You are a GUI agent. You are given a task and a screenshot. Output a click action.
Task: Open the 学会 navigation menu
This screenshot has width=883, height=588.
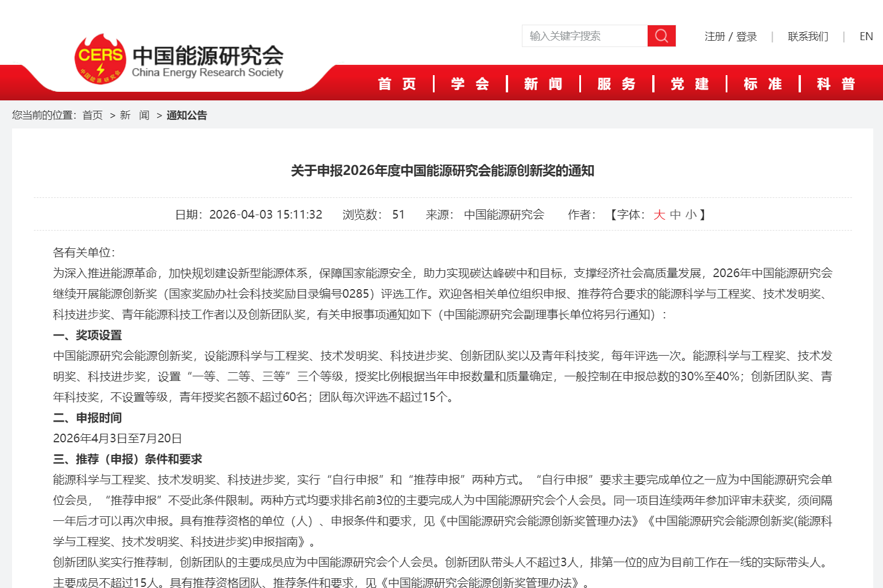[x=470, y=84]
